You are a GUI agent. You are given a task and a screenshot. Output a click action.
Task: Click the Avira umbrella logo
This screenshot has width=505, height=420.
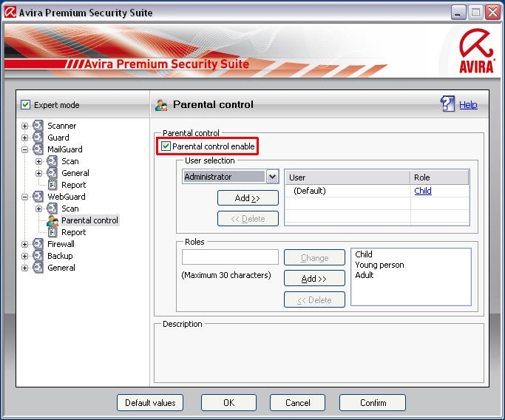coord(476,51)
